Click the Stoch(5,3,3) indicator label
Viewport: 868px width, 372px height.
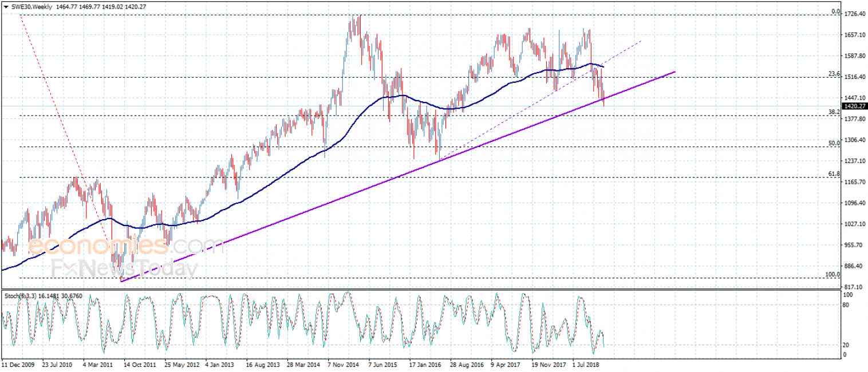point(21,295)
